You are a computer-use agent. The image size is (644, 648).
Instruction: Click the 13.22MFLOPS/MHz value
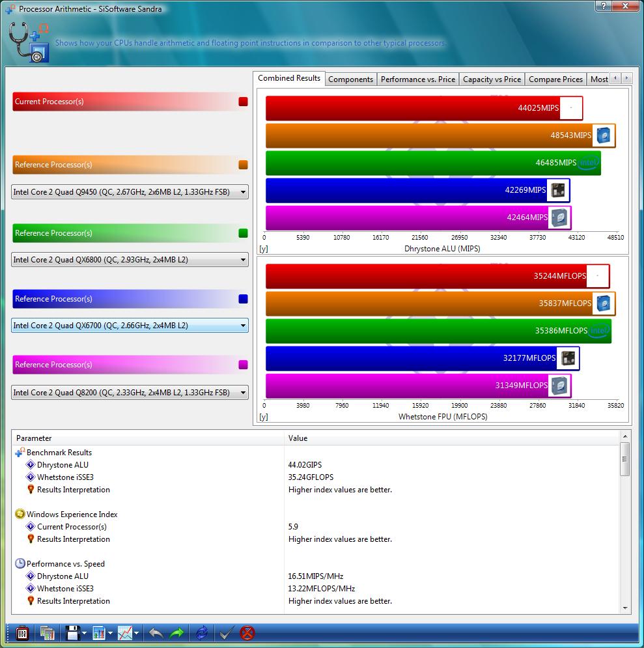click(322, 589)
